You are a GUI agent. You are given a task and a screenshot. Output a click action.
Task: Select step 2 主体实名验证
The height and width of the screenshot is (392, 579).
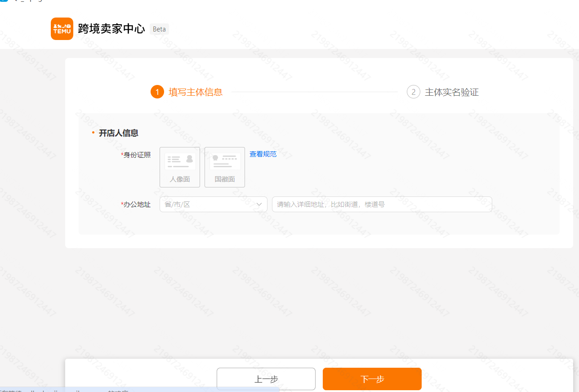pos(443,92)
